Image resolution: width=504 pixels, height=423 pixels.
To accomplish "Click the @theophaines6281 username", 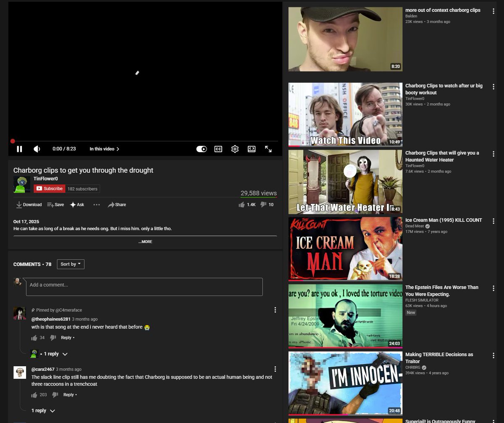I will pyautogui.click(x=51, y=319).
